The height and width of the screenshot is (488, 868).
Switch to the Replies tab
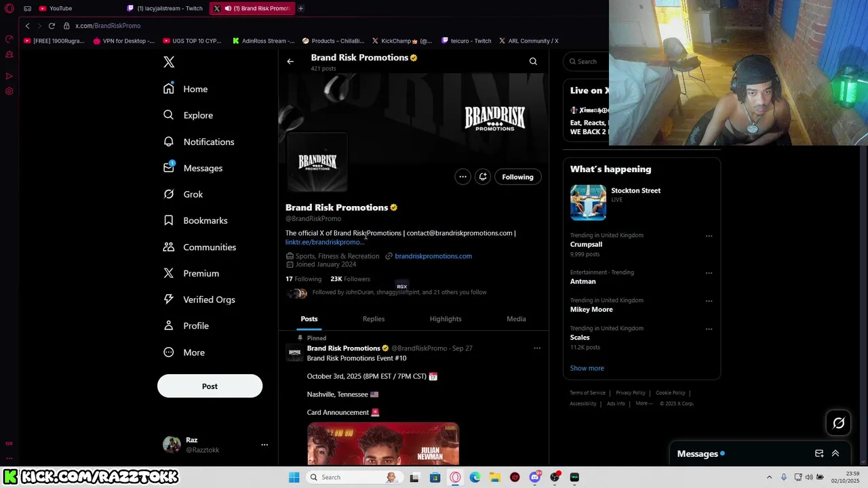(374, 319)
